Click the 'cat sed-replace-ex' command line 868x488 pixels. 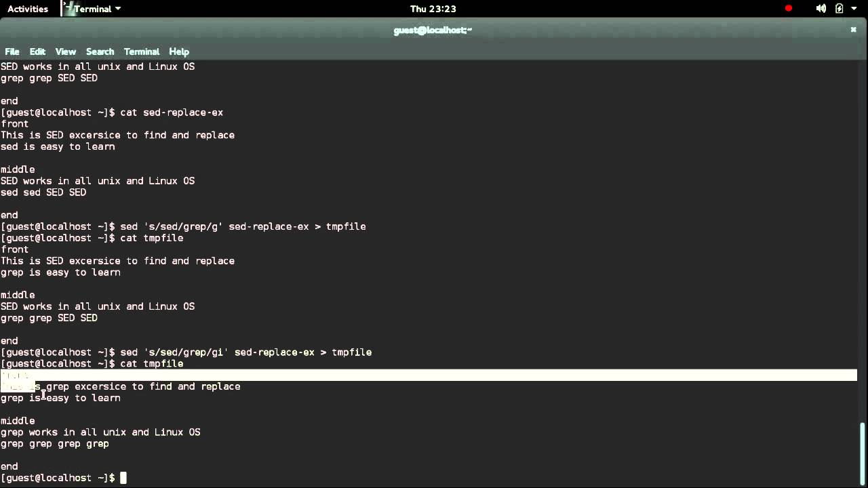(112, 113)
